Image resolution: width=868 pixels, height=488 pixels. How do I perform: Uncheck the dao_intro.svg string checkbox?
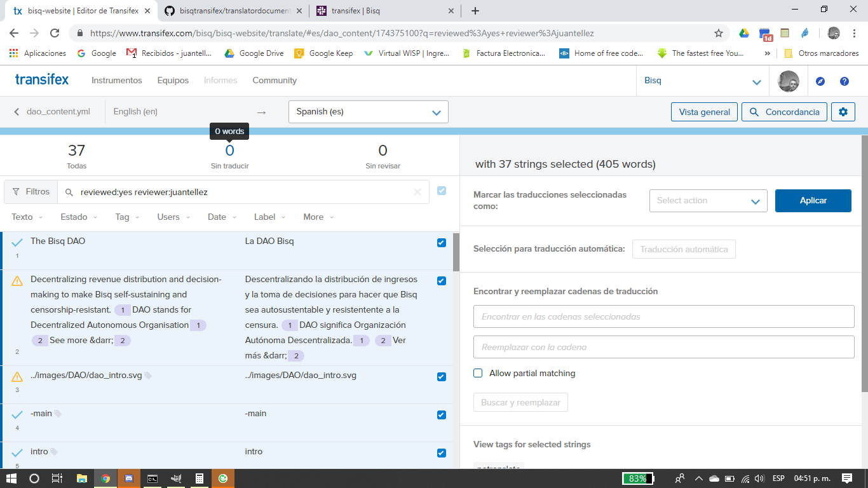pyautogui.click(x=442, y=377)
